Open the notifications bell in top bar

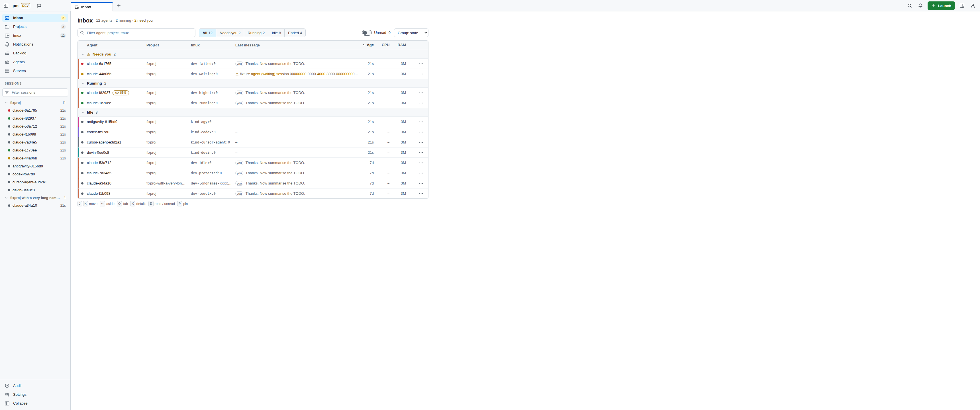(920, 6)
